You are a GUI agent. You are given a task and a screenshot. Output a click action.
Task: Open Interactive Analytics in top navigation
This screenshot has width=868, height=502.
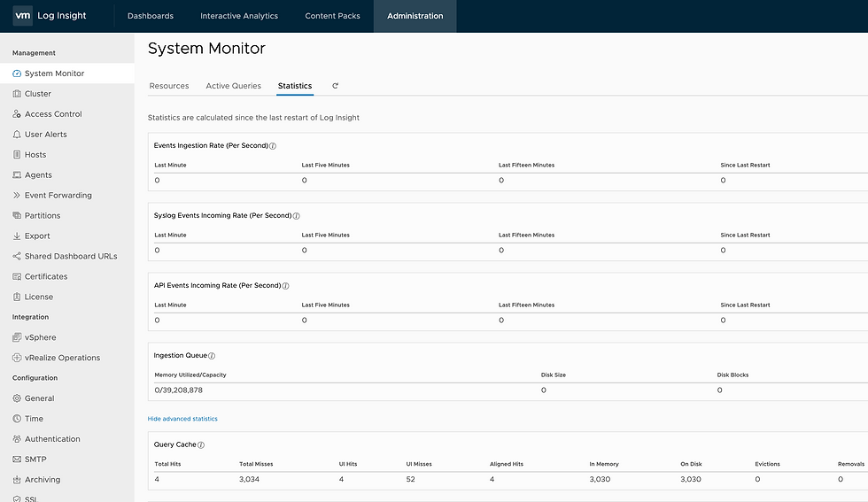click(x=239, y=16)
